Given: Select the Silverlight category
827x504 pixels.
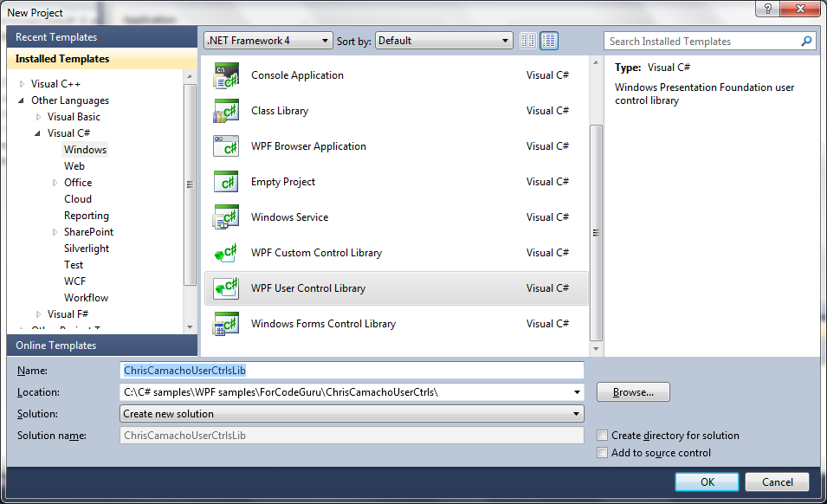Looking at the screenshot, I should [87, 249].
